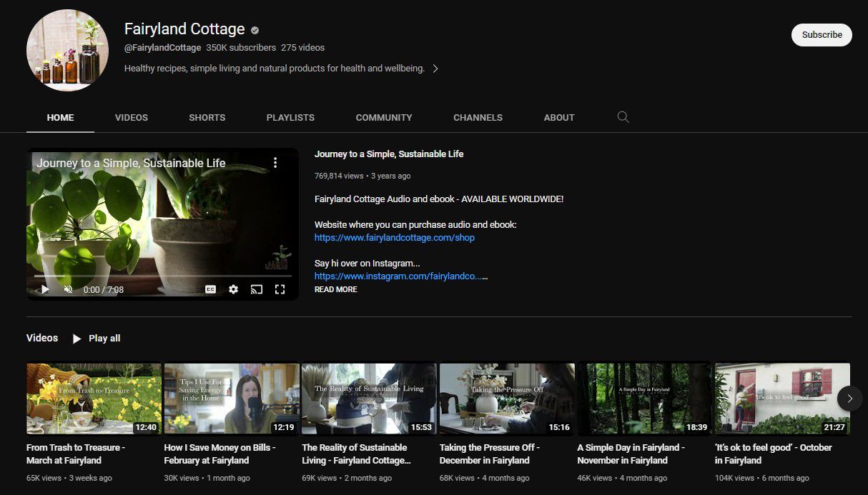Open the It's ok to feel good thumbnail
868x495 pixels.
[x=782, y=399]
